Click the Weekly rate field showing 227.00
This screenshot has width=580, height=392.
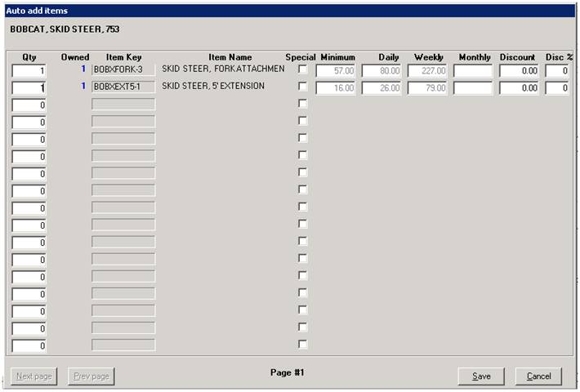(427, 70)
